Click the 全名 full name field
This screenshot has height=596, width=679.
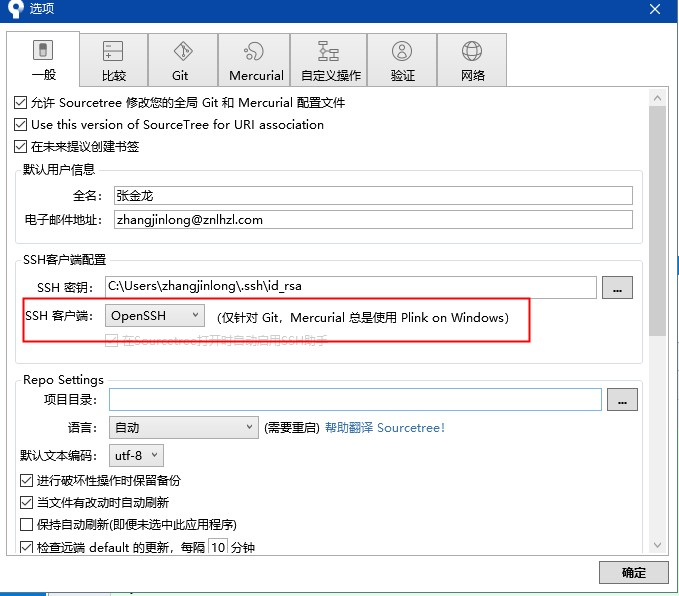[x=373, y=195]
